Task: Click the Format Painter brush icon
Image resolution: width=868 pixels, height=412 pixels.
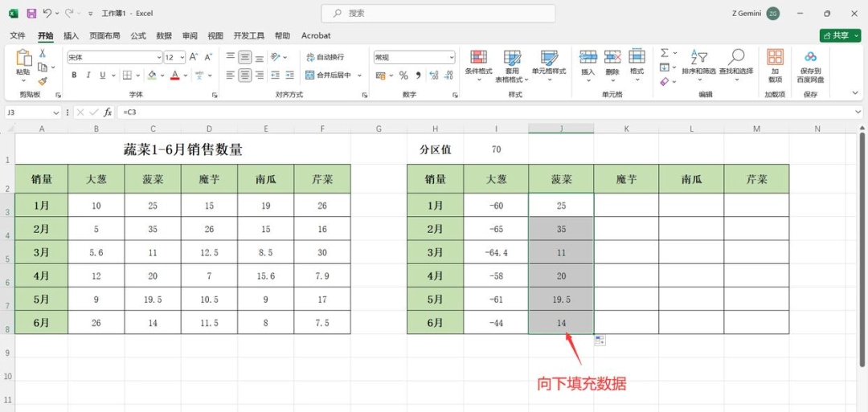Action: [42, 81]
